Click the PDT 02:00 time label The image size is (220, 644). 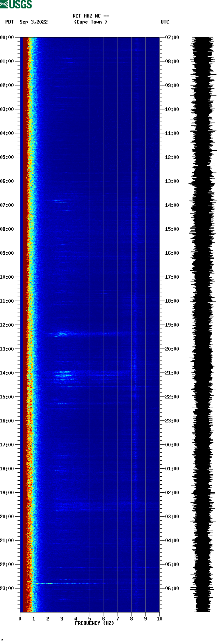coord(7,85)
